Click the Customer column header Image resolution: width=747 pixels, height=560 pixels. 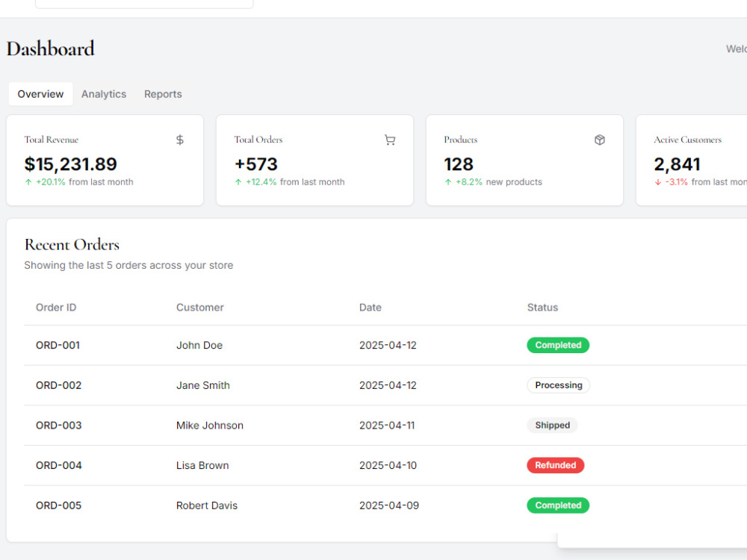click(200, 307)
